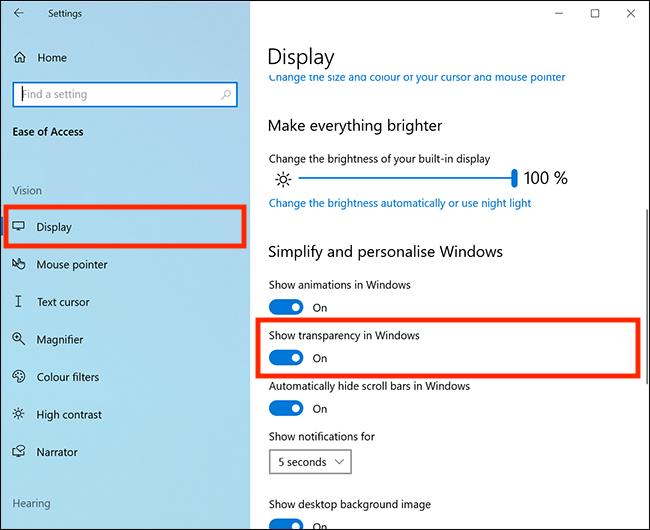Close the Settings window
Screen dimensions: 650x530
[x=631, y=13]
